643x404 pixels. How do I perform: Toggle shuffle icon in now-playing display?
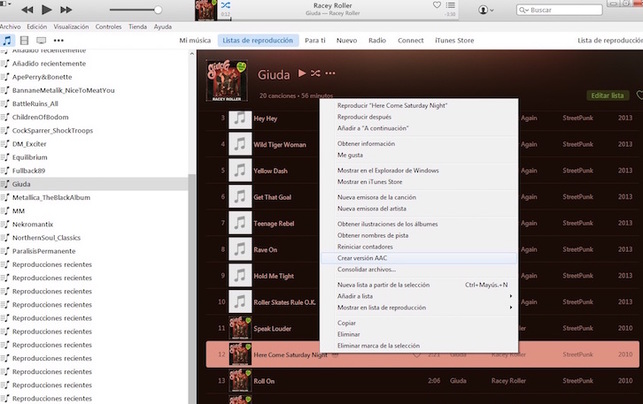pos(226,5)
